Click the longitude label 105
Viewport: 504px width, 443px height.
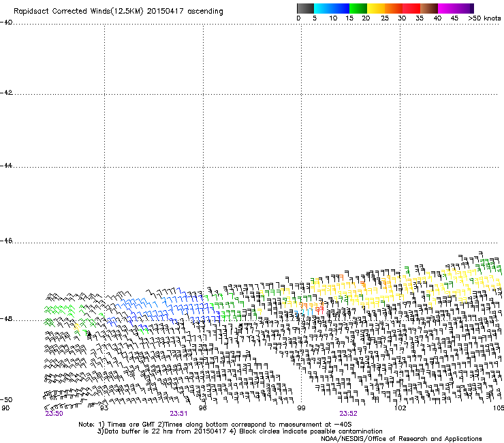coord(499,408)
